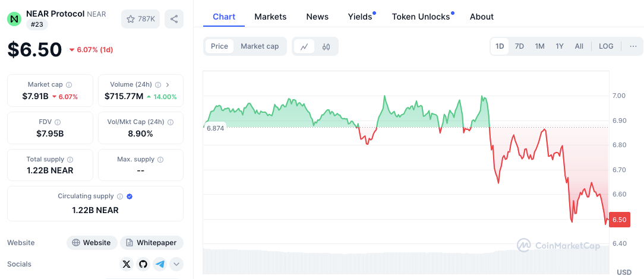Enable LOG scale on chart

[606, 46]
